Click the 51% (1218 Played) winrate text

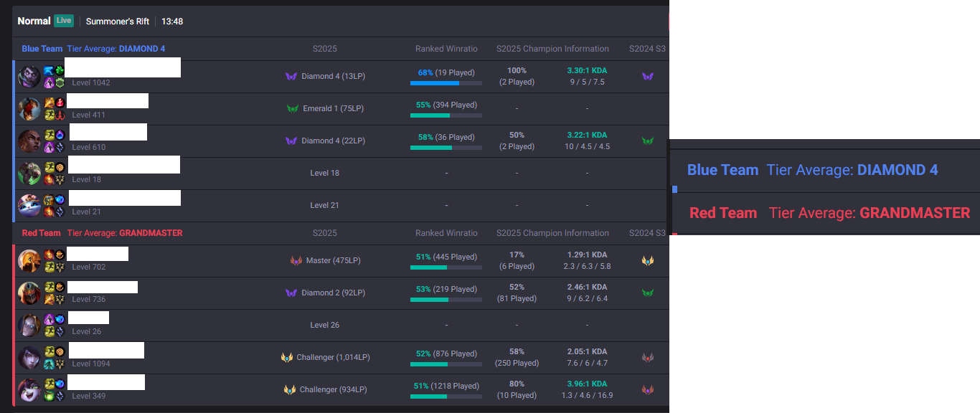pyautogui.click(x=446, y=386)
